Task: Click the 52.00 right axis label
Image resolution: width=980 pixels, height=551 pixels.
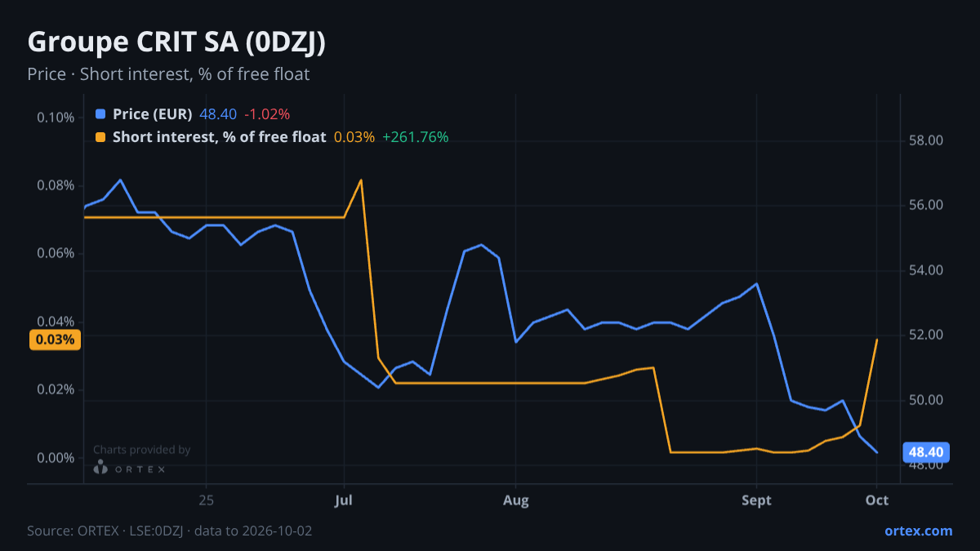Action: coord(926,335)
